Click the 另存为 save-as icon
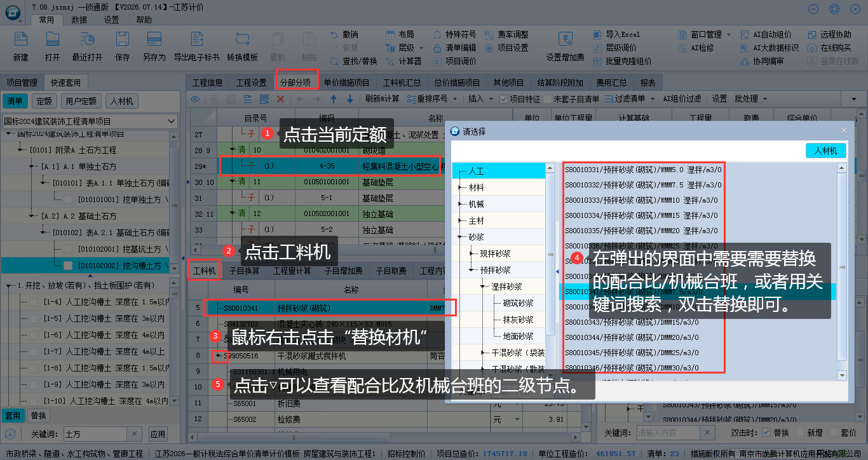 pyautogui.click(x=154, y=39)
